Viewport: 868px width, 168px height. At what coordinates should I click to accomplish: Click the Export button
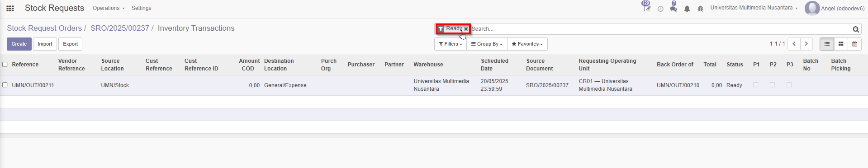70,44
